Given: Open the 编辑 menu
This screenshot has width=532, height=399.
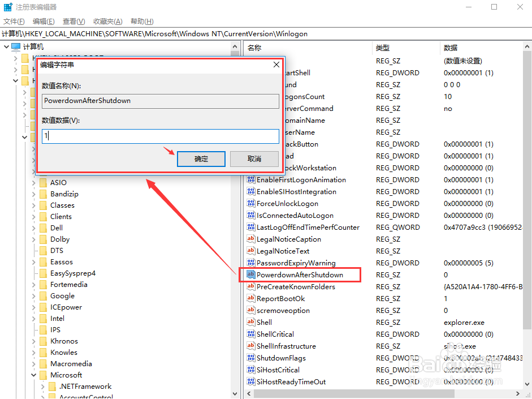Looking at the screenshot, I should pos(44,21).
